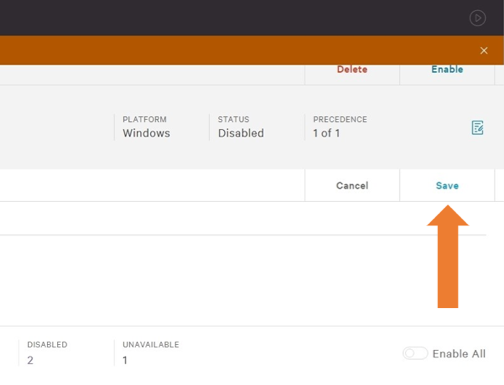Click the PLATFORM column label
Viewport: 504px width, 385px height.
click(x=144, y=119)
